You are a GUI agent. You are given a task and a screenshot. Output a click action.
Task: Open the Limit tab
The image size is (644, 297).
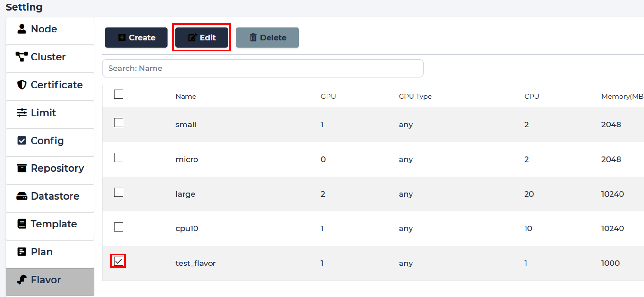click(50, 115)
